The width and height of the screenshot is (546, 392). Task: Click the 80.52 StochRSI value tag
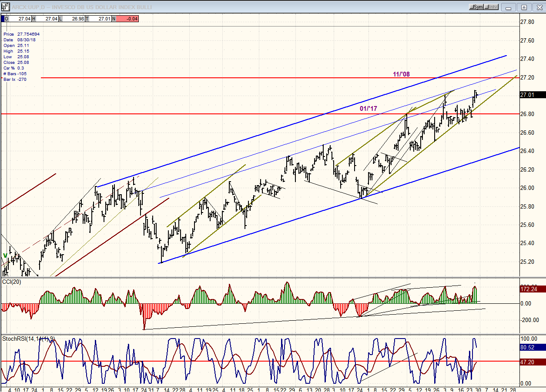coord(532,347)
